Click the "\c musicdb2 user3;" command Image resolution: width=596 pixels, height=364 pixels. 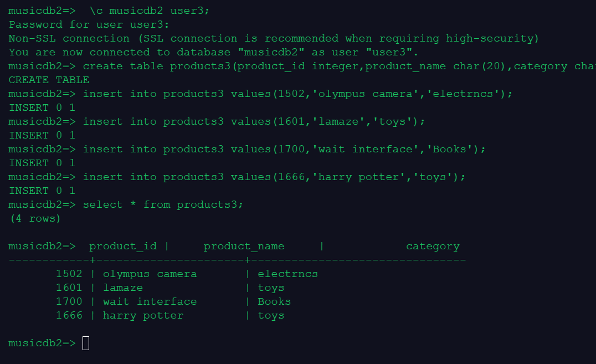point(150,11)
